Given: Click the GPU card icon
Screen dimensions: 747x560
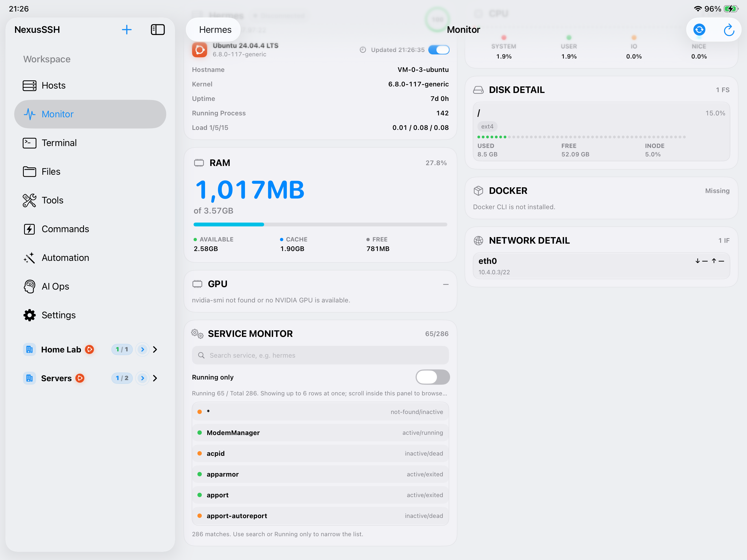Looking at the screenshot, I should pos(197,284).
